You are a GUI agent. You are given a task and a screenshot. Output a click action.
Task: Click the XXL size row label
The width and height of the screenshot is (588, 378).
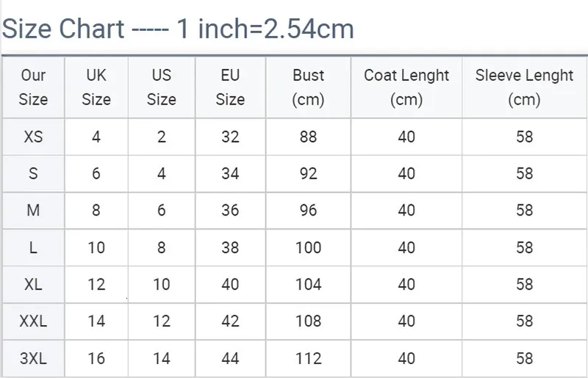33,321
